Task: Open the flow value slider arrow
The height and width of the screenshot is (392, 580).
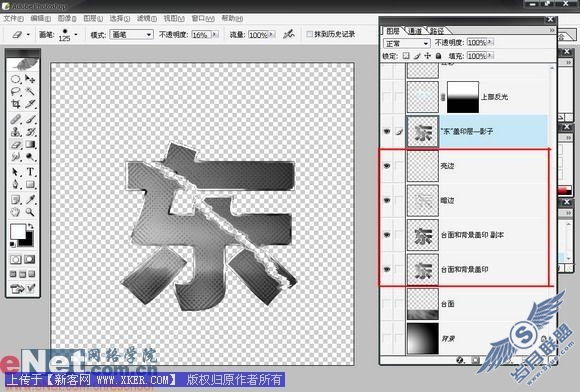Action: point(272,35)
